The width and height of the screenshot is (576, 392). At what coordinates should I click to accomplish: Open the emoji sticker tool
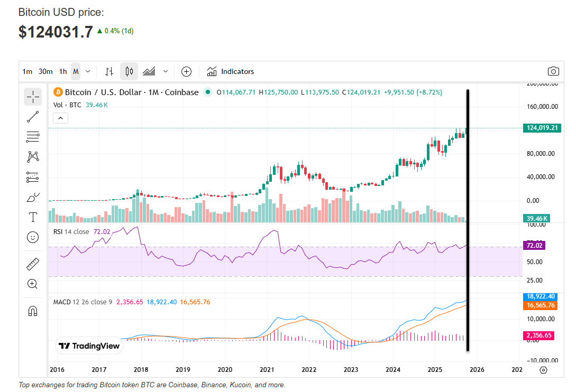point(32,237)
